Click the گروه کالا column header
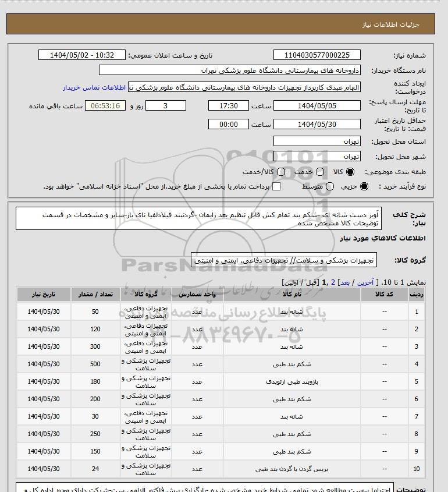 (x=146, y=294)
